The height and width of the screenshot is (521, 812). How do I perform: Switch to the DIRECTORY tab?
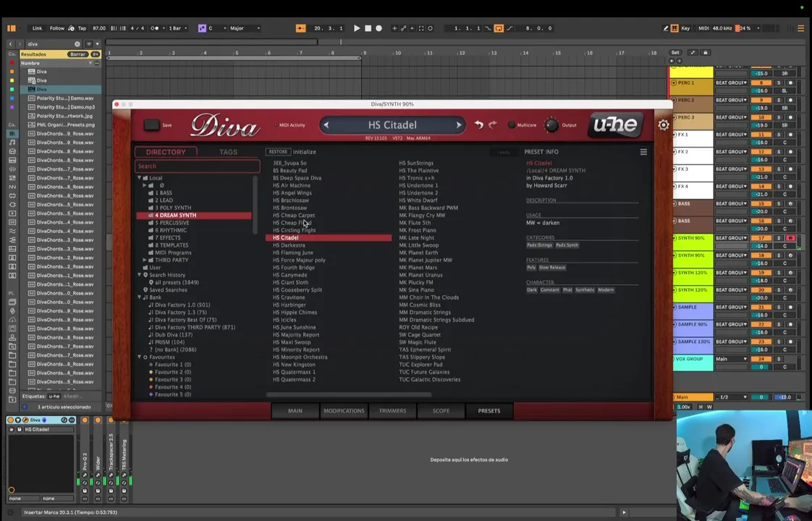166,152
